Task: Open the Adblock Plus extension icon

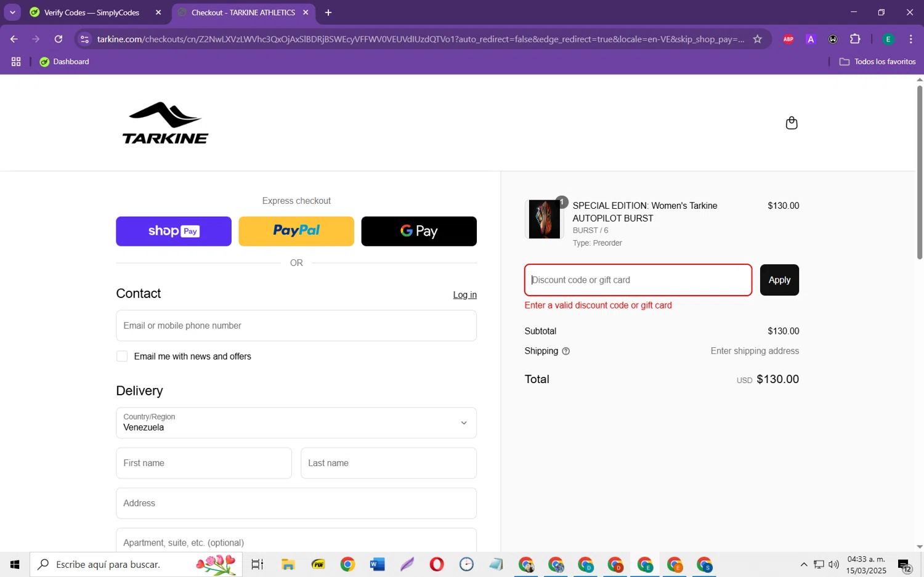Action: (788, 39)
